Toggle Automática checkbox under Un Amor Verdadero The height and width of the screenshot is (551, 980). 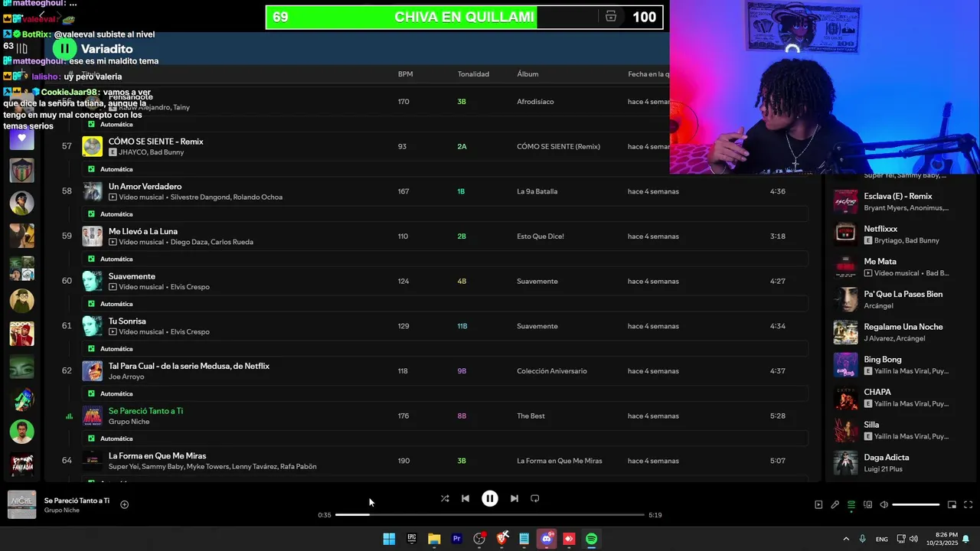[91, 214]
